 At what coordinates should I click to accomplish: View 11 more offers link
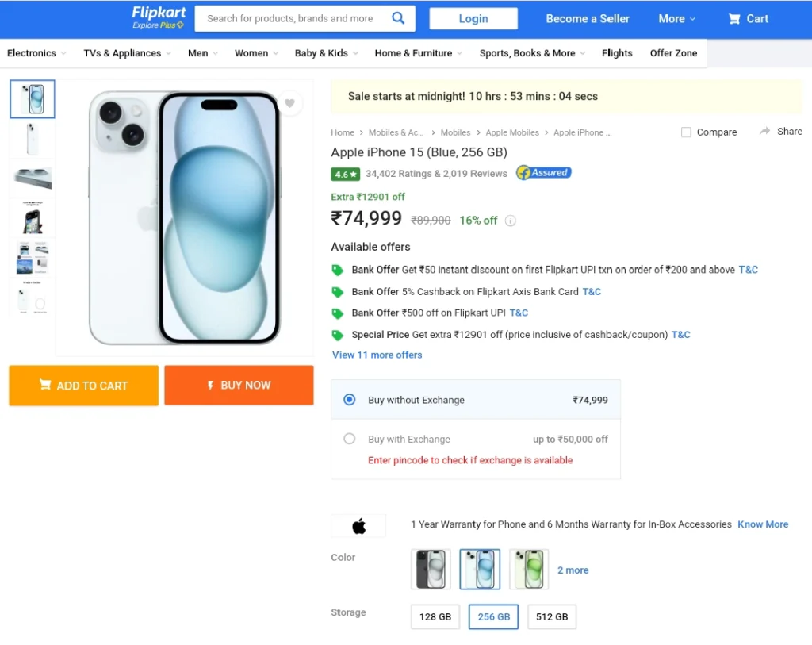coord(377,355)
